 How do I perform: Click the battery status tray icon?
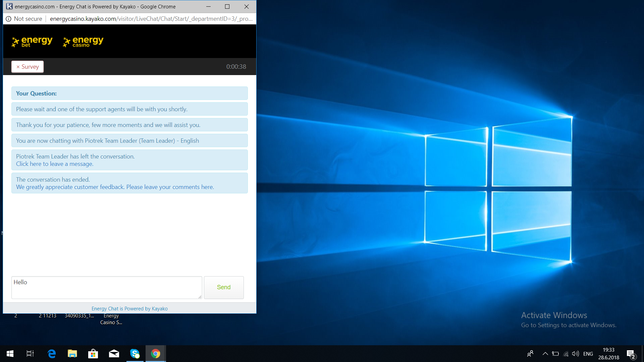click(555, 354)
